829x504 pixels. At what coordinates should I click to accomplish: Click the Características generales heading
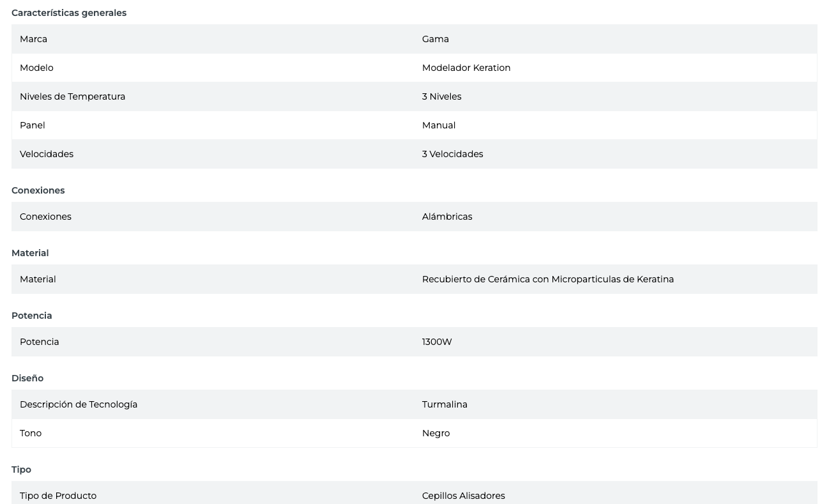(69, 13)
